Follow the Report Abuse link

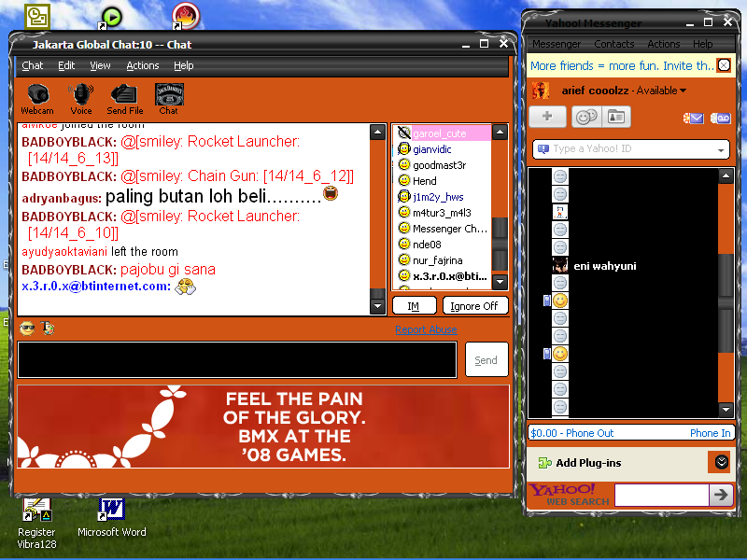point(426,329)
